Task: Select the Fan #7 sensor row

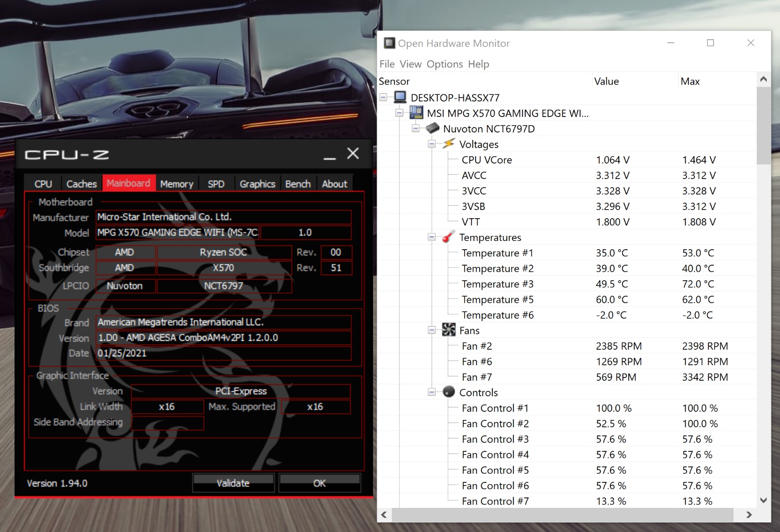Action: (x=567, y=377)
